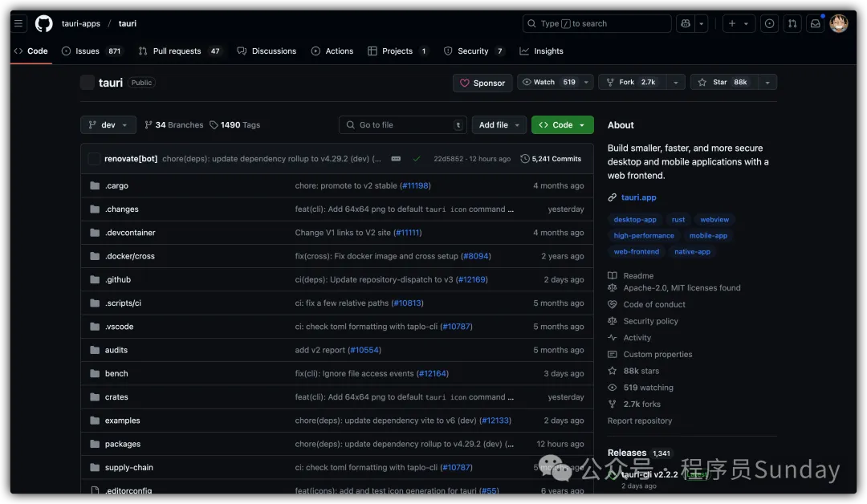Open the hamburger navigation menu
This screenshot has height=504, width=867.
pos(18,23)
